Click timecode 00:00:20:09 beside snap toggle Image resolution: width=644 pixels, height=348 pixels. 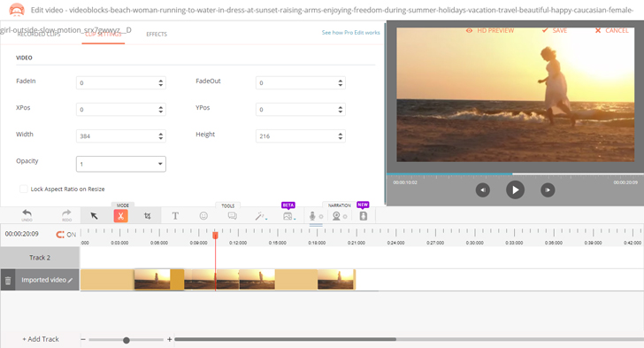click(22, 234)
